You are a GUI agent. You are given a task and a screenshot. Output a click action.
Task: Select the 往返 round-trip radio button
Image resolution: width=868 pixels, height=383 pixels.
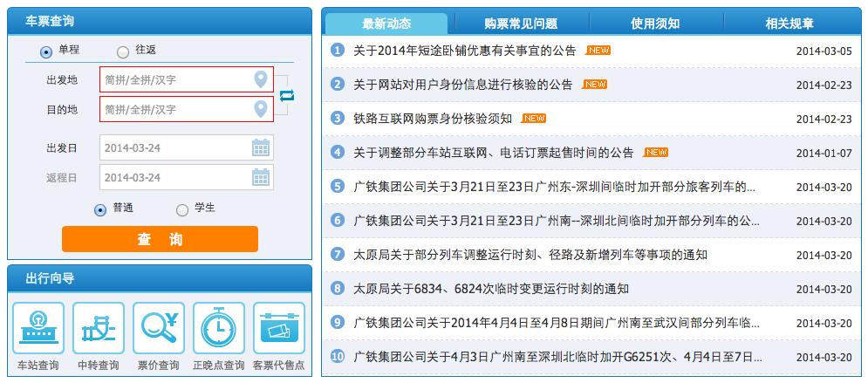pos(123,52)
